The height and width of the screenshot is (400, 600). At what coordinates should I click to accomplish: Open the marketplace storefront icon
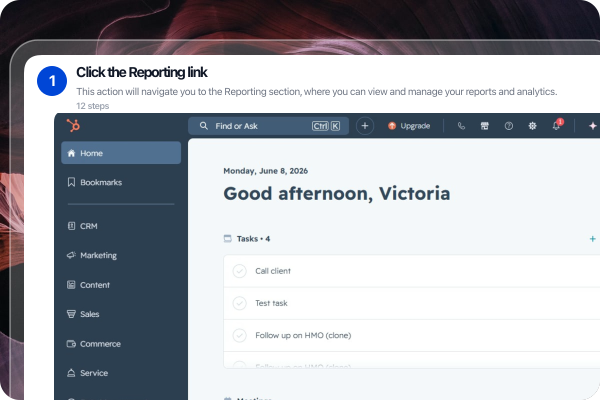[x=485, y=126]
